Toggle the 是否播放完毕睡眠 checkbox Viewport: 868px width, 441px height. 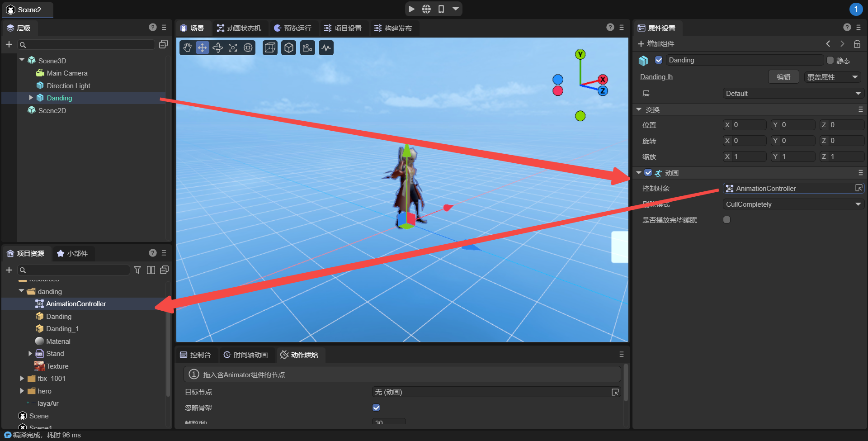(x=726, y=220)
